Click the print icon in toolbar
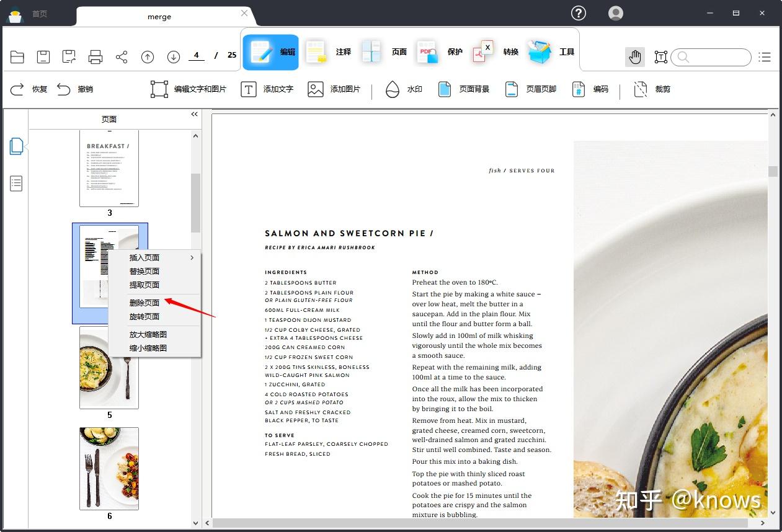 tap(96, 57)
